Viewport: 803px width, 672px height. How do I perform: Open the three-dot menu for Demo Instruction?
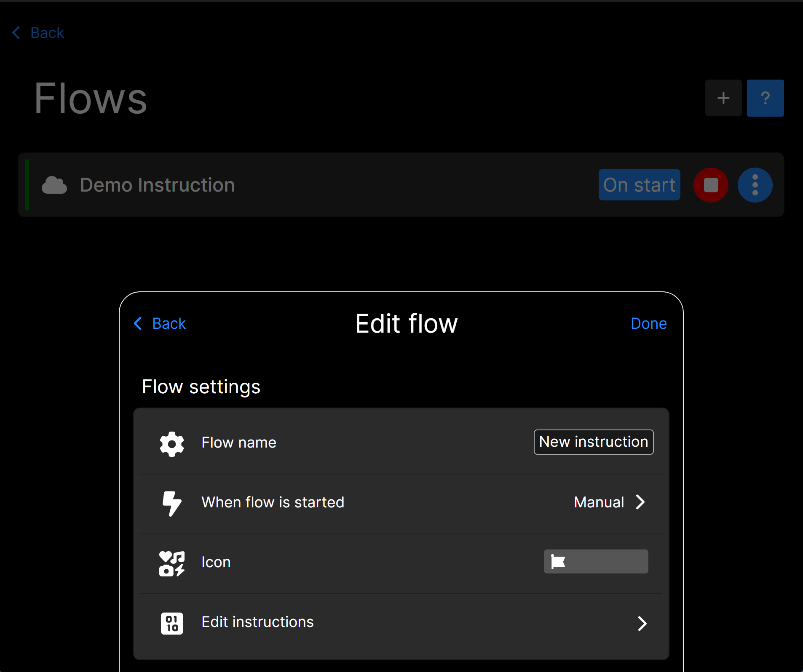[x=755, y=185]
